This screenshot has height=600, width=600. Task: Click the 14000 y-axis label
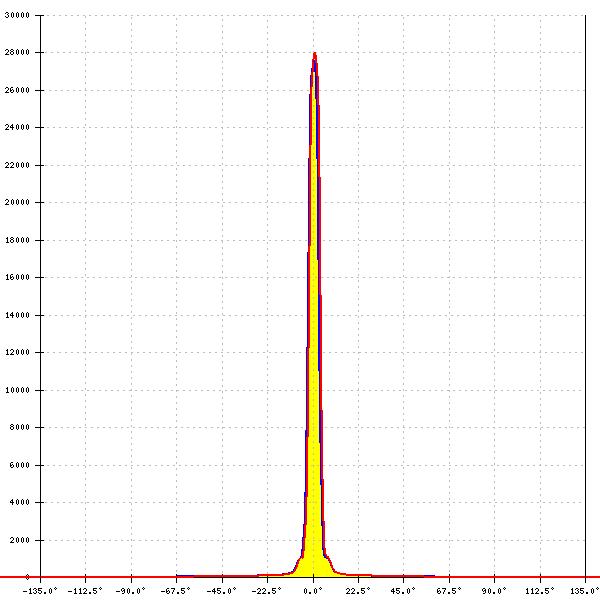pyautogui.click(x=17, y=315)
